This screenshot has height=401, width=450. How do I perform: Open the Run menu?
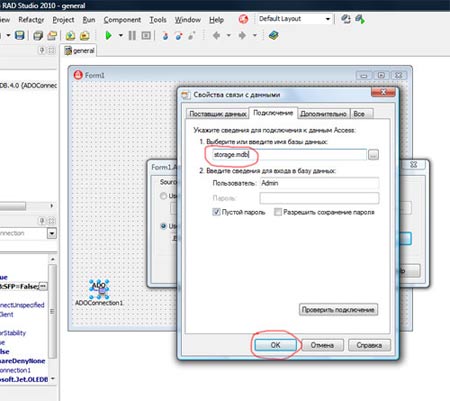click(89, 20)
